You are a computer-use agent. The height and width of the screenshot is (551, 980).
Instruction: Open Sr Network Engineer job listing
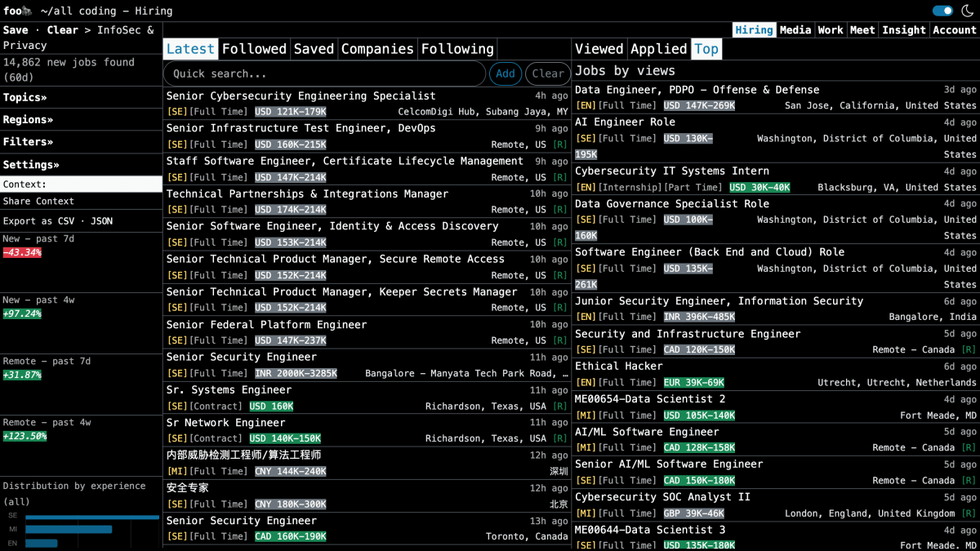tap(225, 422)
